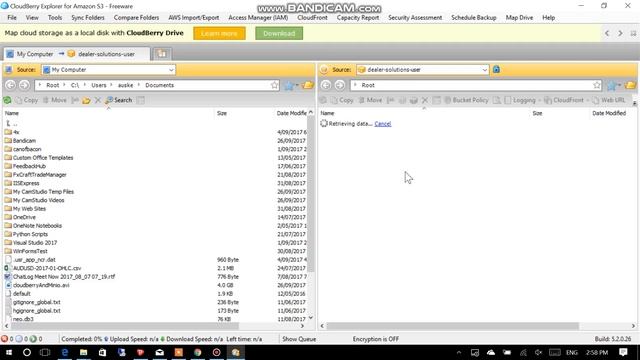Open the CloudFront menu
640x360 pixels.
pyautogui.click(x=312, y=18)
